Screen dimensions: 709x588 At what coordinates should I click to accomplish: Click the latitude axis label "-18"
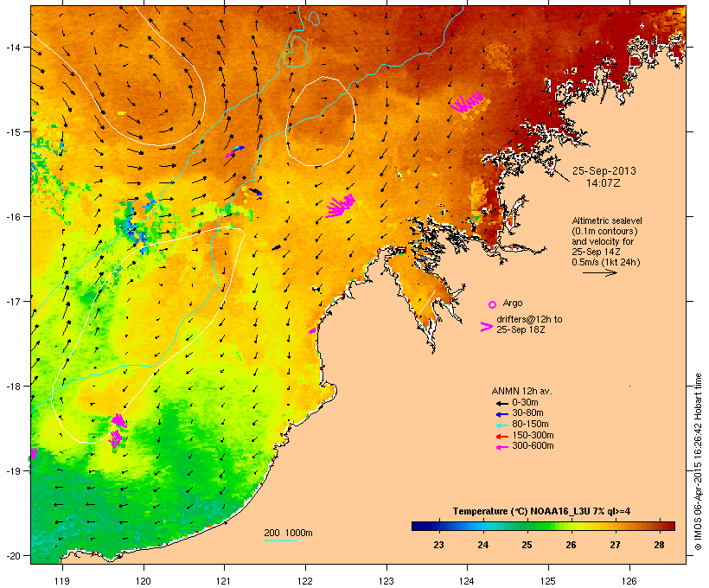(12, 386)
